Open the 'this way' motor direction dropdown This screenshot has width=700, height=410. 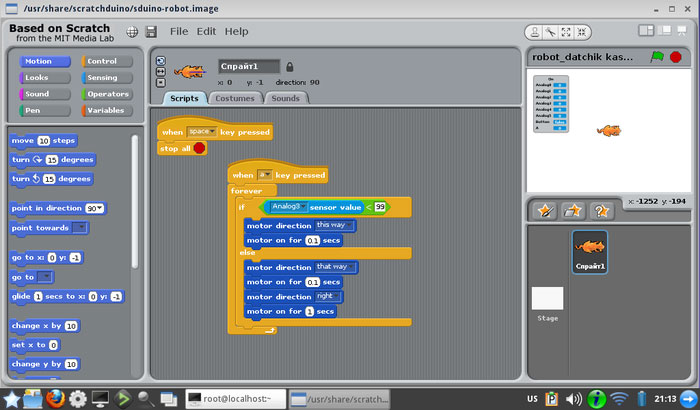tap(335, 225)
